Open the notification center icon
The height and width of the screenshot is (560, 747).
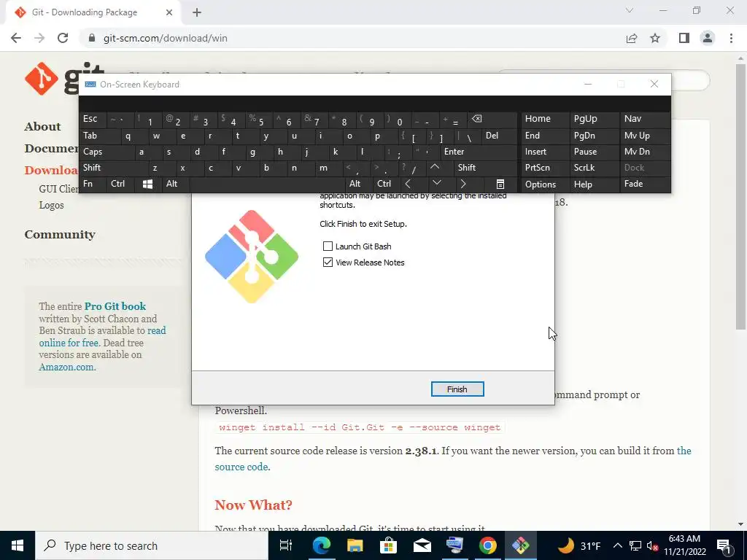click(x=724, y=545)
